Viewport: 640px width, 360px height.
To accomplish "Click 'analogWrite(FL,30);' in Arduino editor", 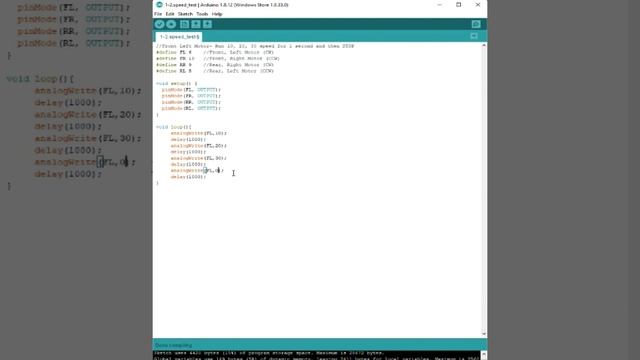I will tap(198, 158).
